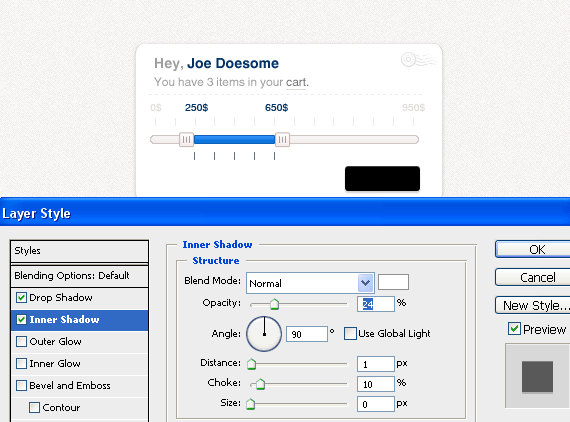Click the stamp icon in card corner
570x422 pixels.
tap(418, 60)
